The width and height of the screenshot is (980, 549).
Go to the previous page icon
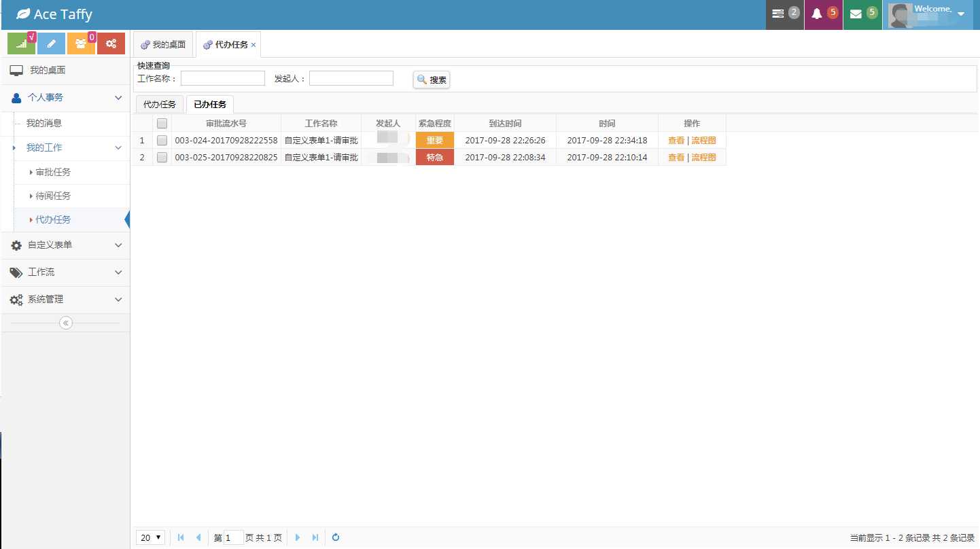click(198, 537)
